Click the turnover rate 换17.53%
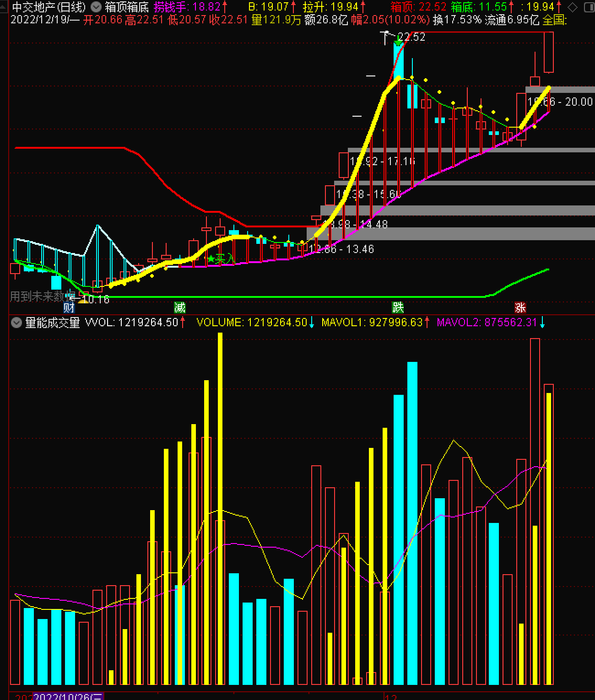The width and height of the screenshot is (595, 700). pos(457,20)
